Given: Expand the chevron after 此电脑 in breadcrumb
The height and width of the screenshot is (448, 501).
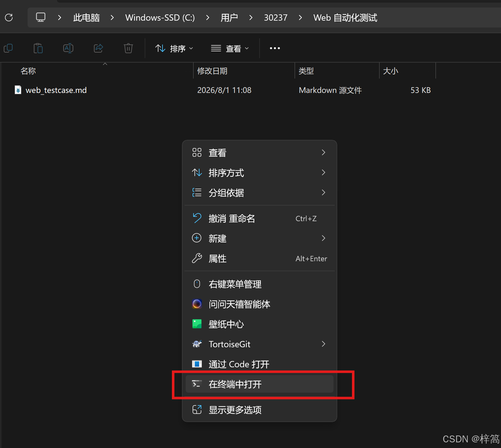Looking at the screenshot, I should (x=112, y=18).
